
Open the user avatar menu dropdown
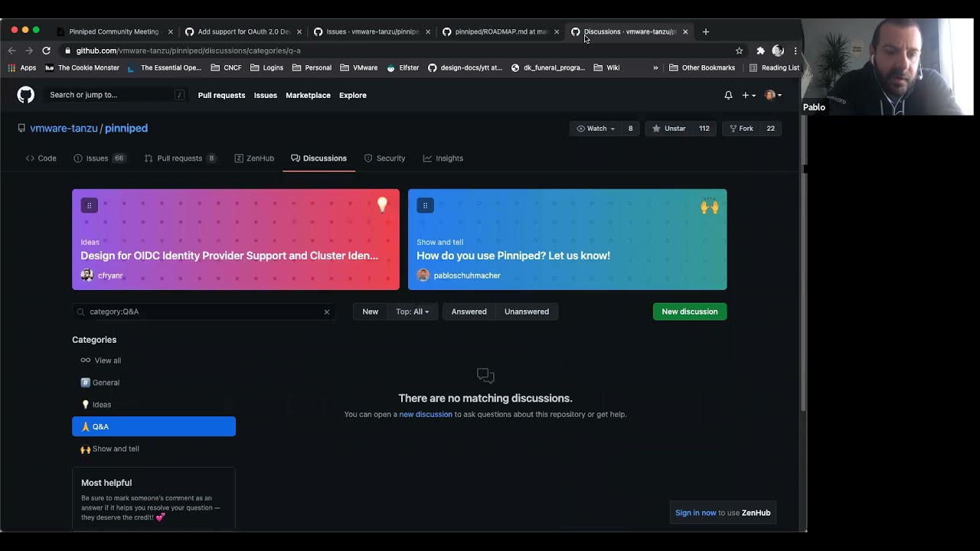tap(773, 95)
